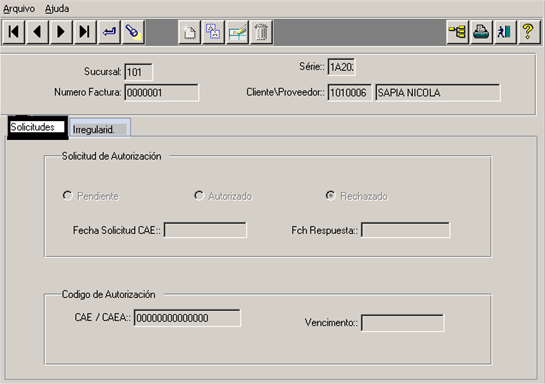Image resolution: width=545 pixels, height=384 pixels.
Task: Click the Solicitud de Autorización group label
Action: [x=112, y=156]
